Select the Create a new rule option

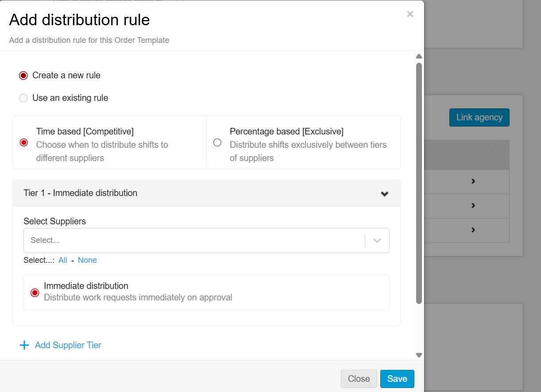point(23,76)
